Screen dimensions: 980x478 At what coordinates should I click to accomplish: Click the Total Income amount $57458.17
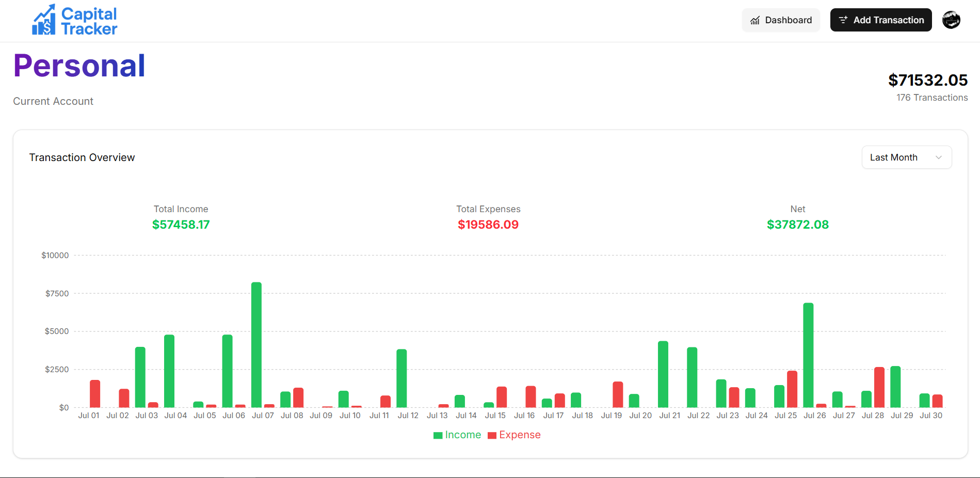pos(181,225)
